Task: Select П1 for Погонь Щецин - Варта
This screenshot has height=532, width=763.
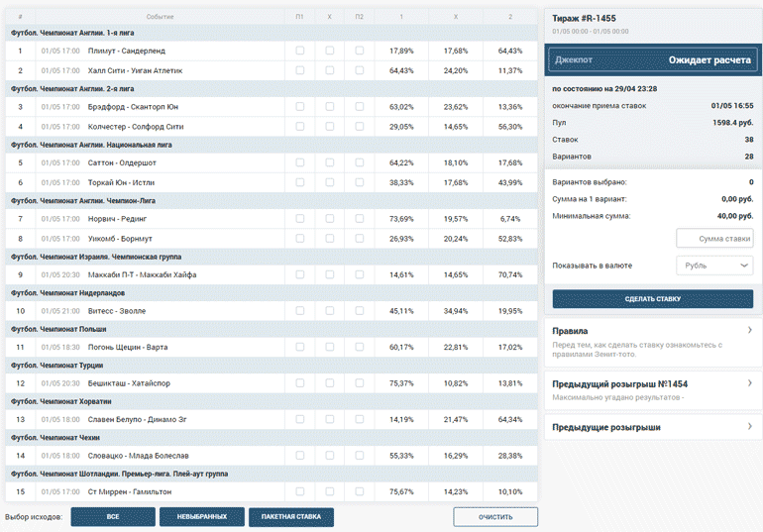Action: tap(300, 347)
